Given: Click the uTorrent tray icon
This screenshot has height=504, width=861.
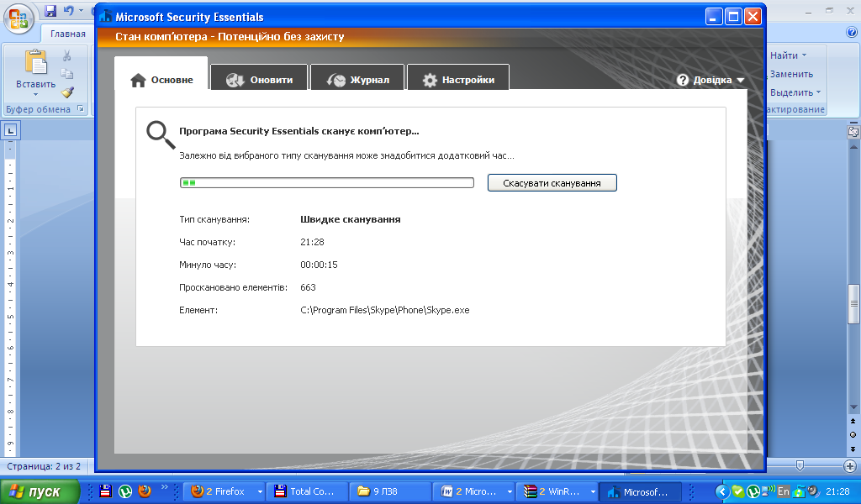Looking at the screenshot, I should (x=753, y=491).
